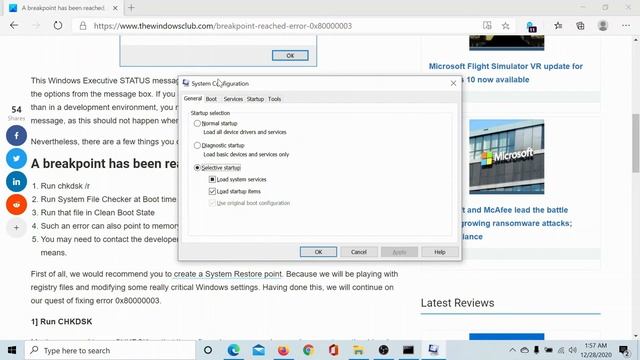Open the clock and date in taskbar
This screenshot has height=360, width=640.
pyautogui.click(x=596, y=350)
